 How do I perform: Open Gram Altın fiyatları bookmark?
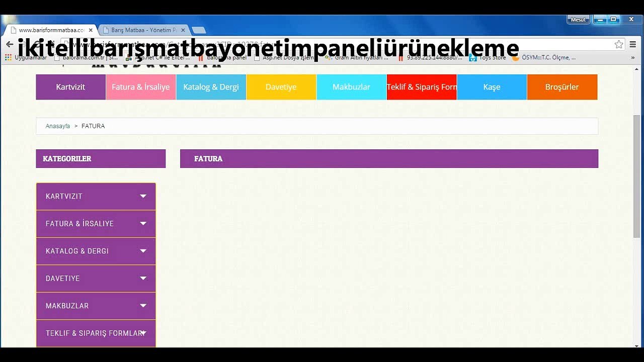point(357,58)
